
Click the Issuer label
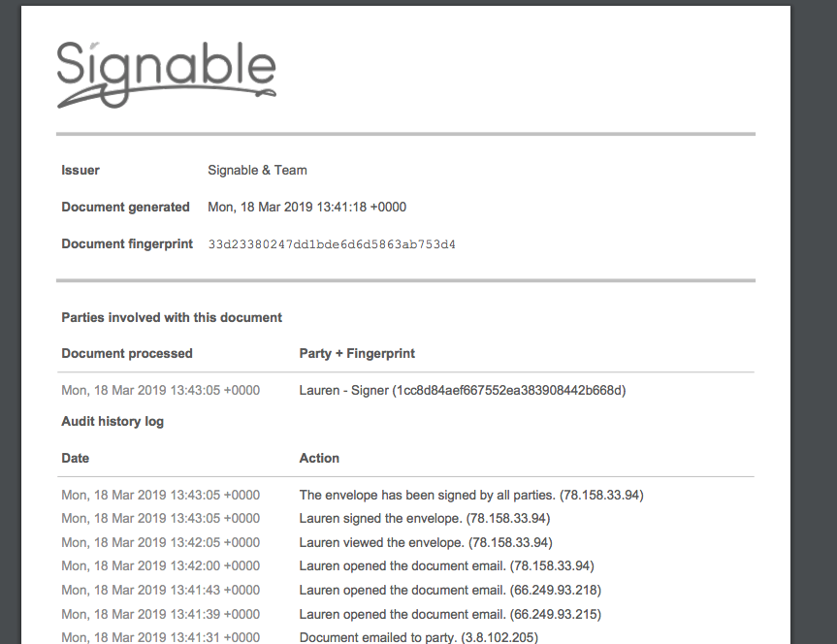[80, 171]
